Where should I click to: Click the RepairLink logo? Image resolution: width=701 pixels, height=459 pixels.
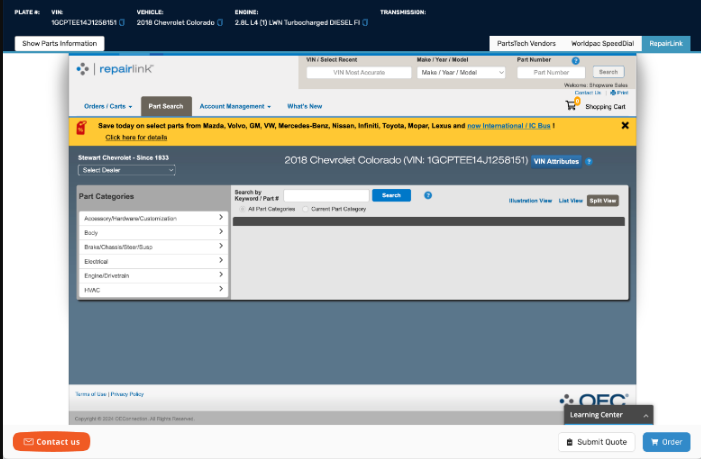pyautogui.click(x=114, y=69)
